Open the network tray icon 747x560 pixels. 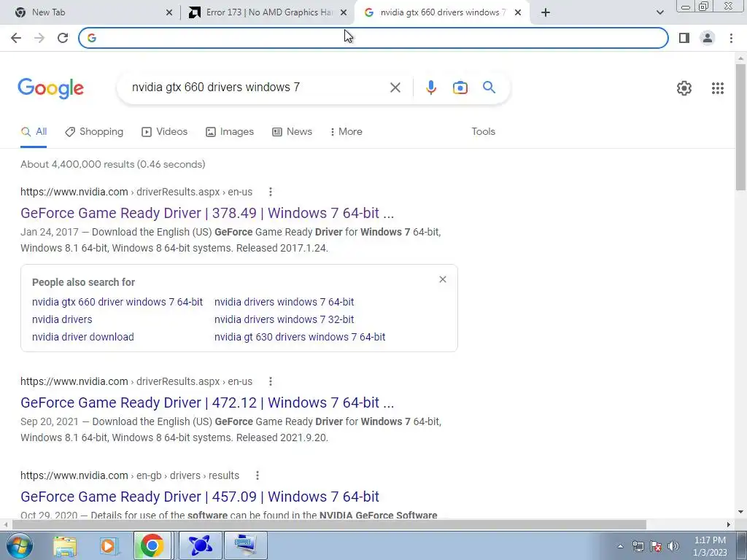click(638, 546)
